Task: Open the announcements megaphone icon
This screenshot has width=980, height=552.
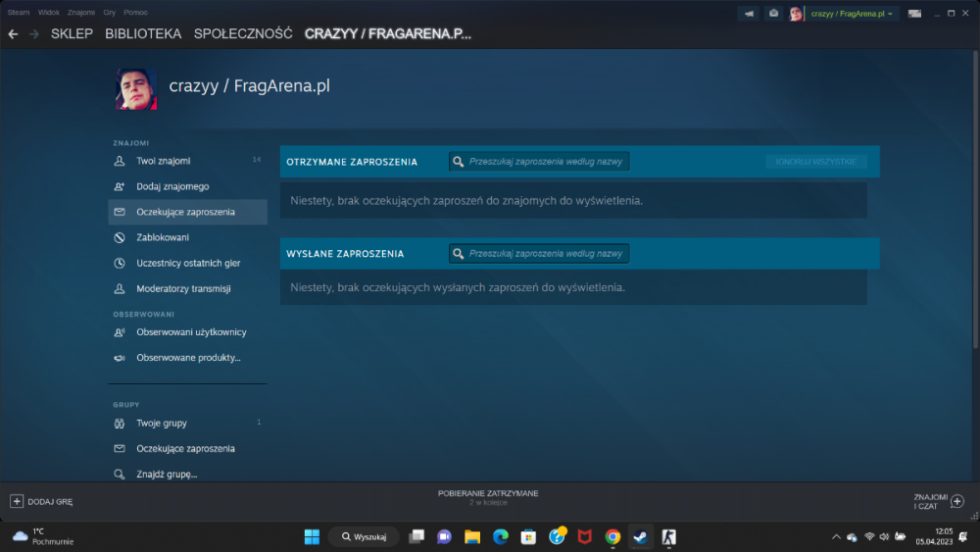Action: coord(750,14)
